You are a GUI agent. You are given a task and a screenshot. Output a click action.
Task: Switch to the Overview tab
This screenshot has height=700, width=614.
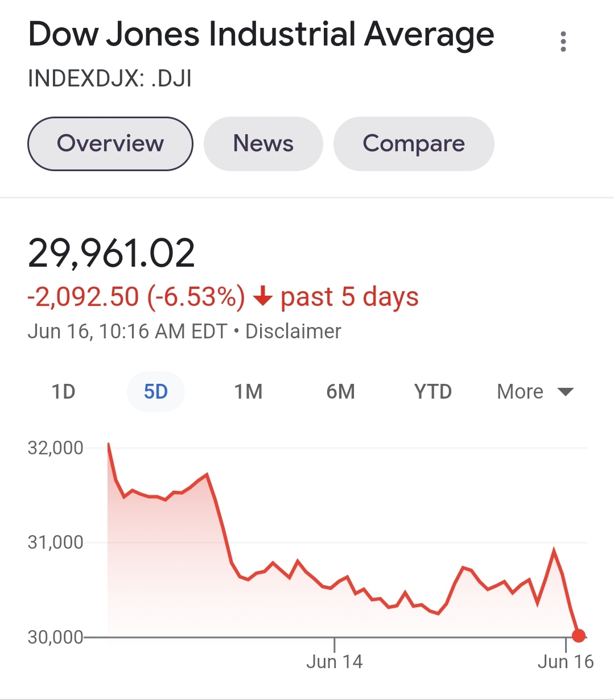110,144
